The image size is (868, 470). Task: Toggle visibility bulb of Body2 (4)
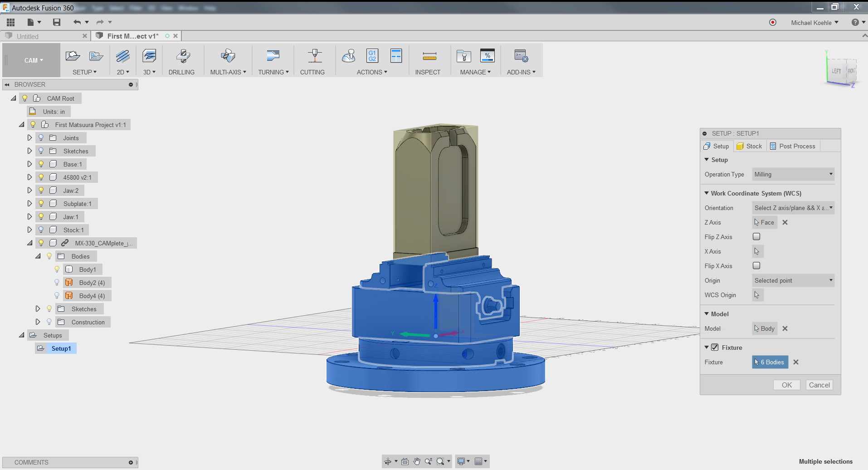tap(57, 282)
